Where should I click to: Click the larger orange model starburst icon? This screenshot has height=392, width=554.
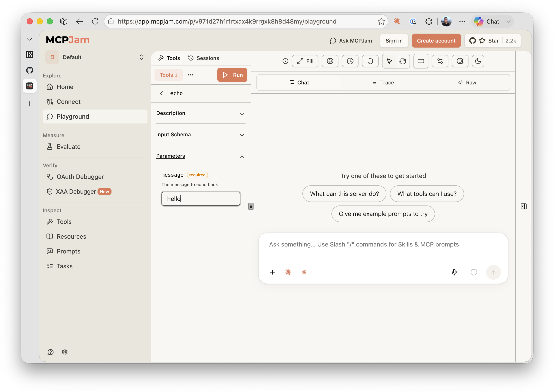[x=288, y=272]
